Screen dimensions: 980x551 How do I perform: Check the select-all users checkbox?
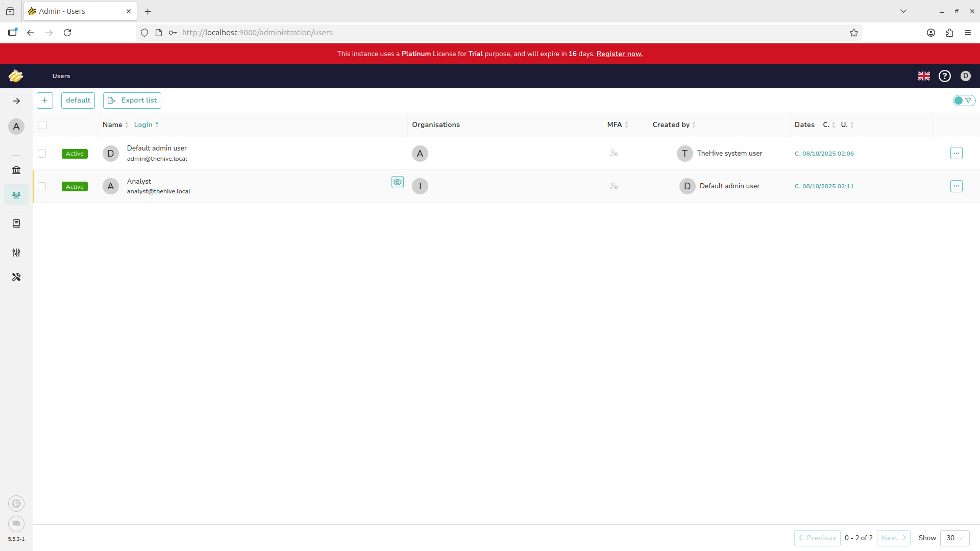[x=43, y=125]
